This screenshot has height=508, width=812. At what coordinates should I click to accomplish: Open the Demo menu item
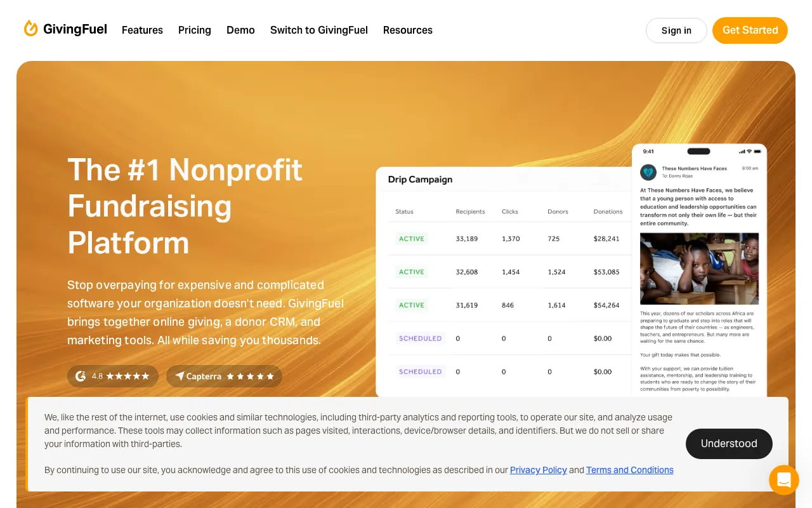[240, 30]
